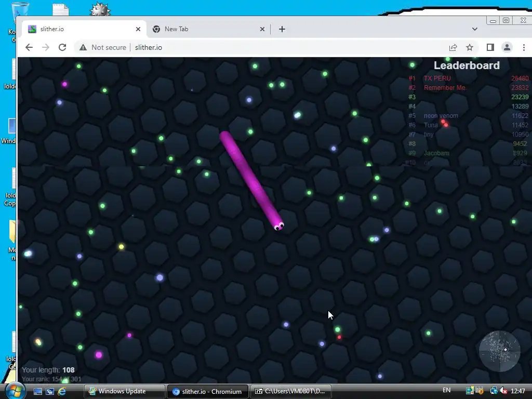The width and height of the screenshot is (532, 399).
Task: Click the EN language indicator
Action: coord(446,390)
